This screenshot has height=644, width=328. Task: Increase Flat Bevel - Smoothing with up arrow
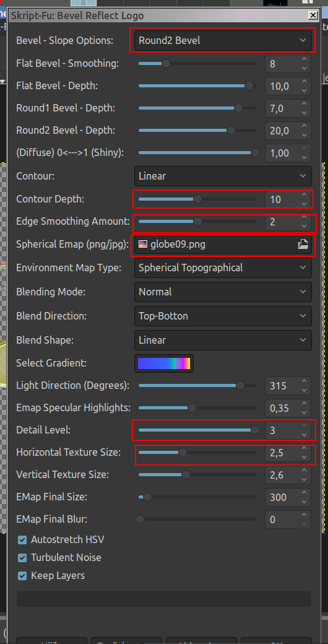pyautogui.click(x=304, y=59)
